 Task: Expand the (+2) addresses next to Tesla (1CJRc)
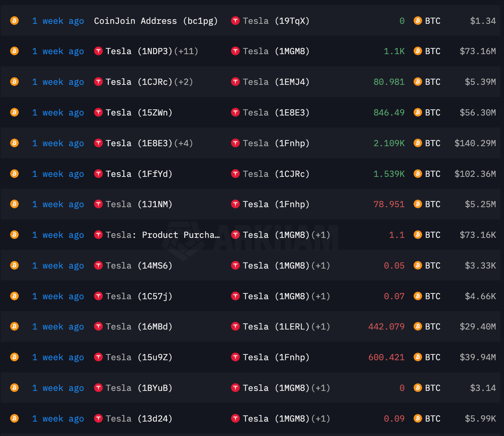[x=184, y=82]
